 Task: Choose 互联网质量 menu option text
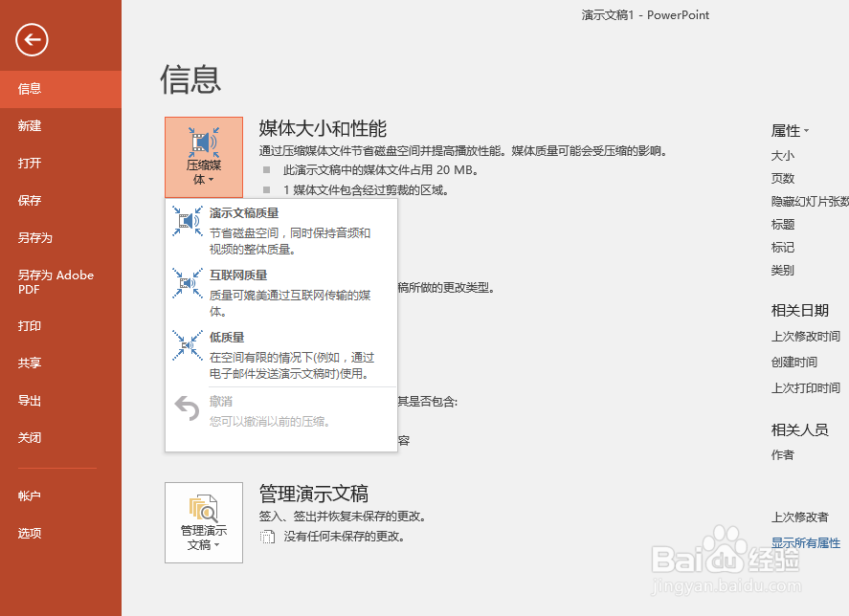pyautogui.click(x=238, y=275)
